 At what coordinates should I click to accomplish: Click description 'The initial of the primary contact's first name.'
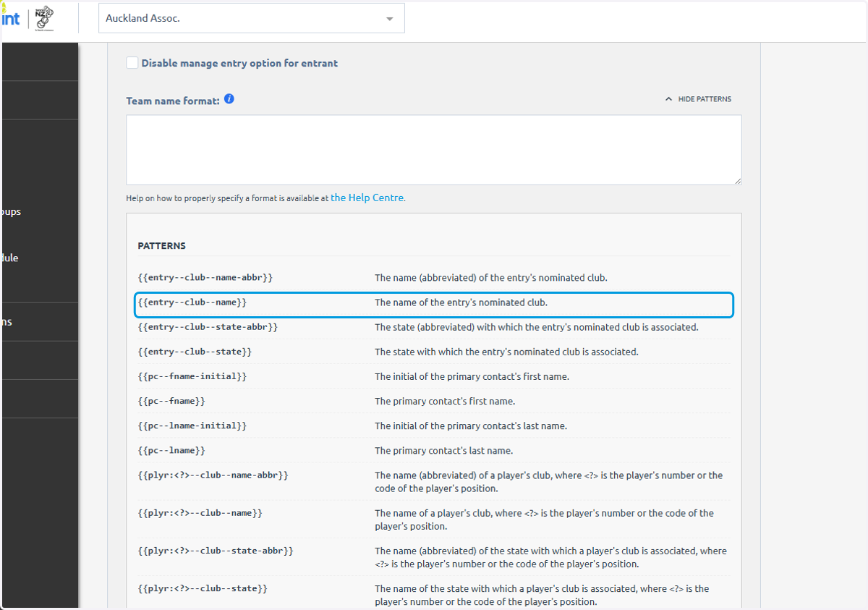tap(472, 376)
